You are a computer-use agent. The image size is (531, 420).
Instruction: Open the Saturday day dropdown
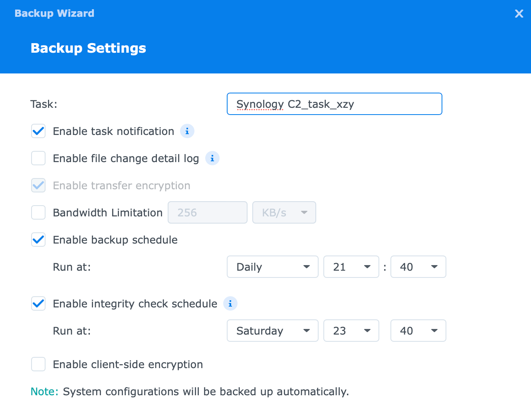click(x=273, y=331)
